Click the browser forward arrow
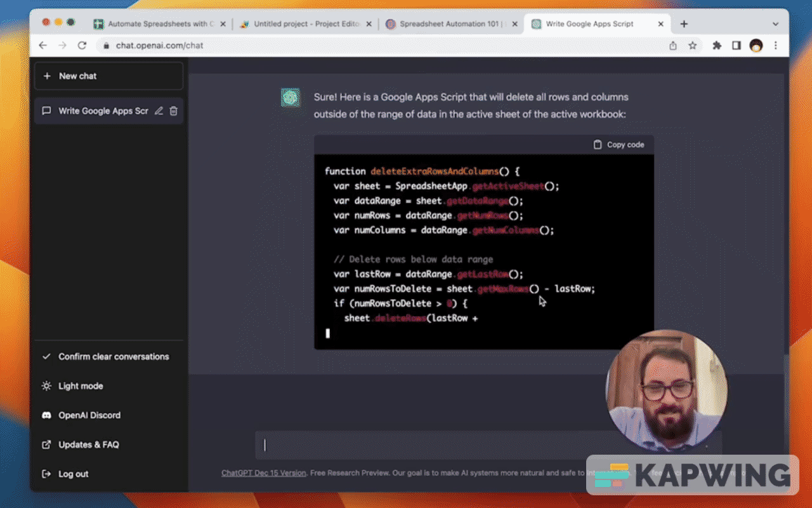This screenshot has width=812, height=508. (62, 46)
